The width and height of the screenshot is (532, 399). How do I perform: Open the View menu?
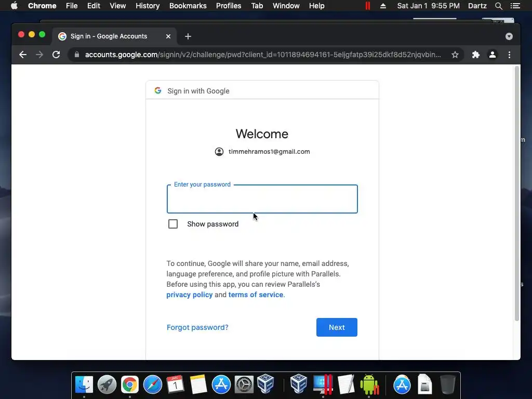118,6
